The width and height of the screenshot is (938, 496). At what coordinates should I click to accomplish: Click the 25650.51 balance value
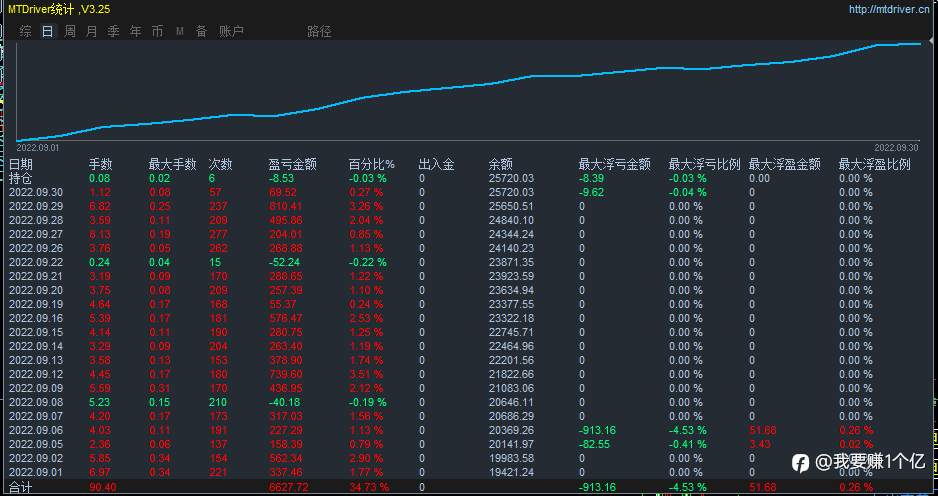pos(511,206)
